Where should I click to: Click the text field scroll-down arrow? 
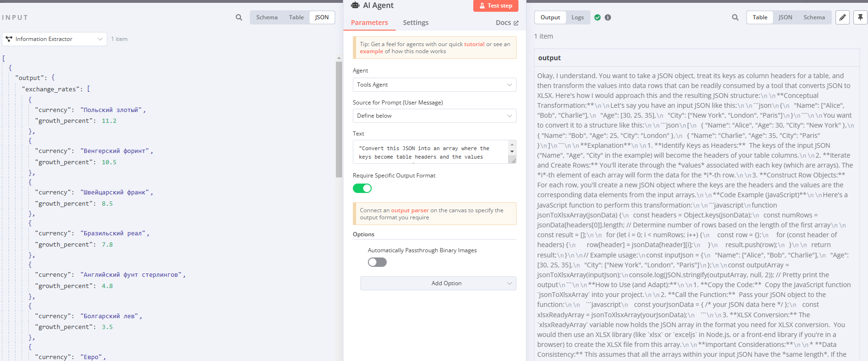pos(512,152)
